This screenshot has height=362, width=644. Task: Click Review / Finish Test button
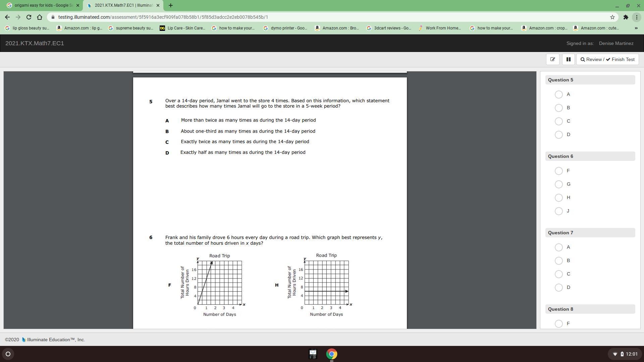[x=607, y=59]
